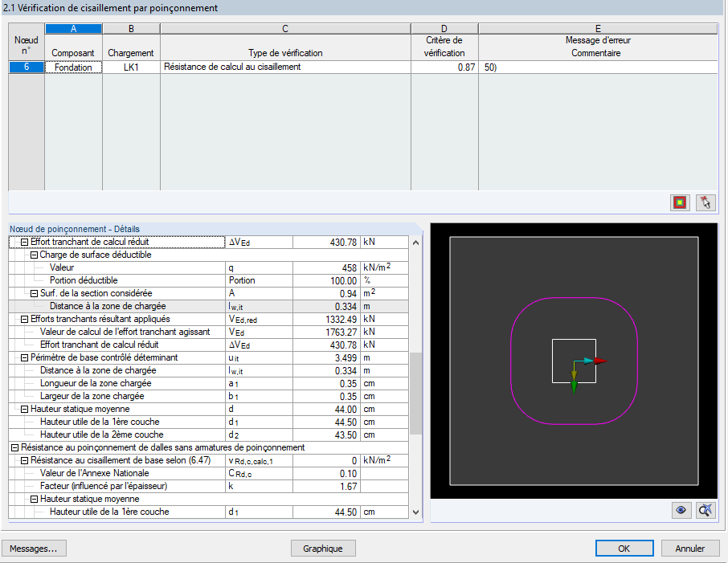
Task: Select 'Facteur (influencé par l'épaisseur)' row
Action: pyautogui.click(x=208, y=487)
